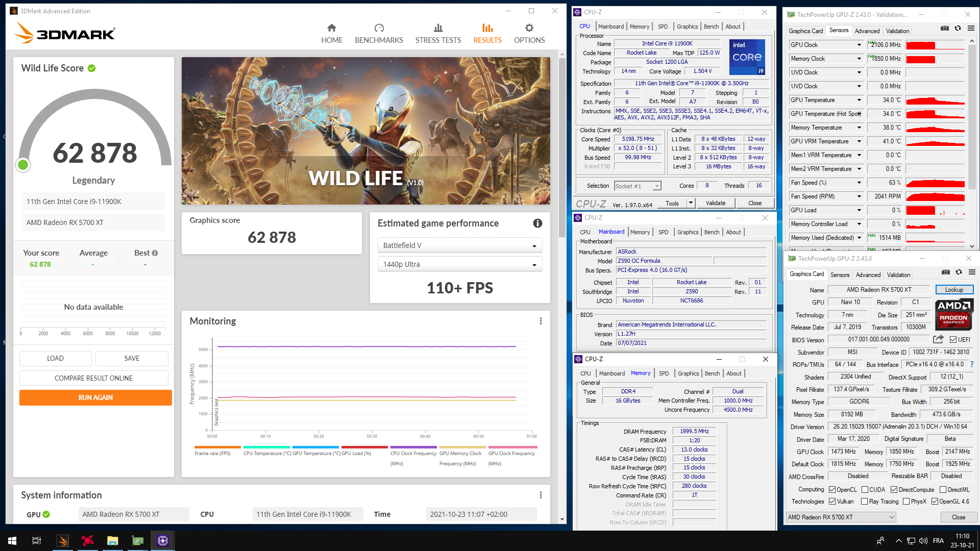
Task: Click the Lookup button in GPU-Z
Action: coord(954,290)
